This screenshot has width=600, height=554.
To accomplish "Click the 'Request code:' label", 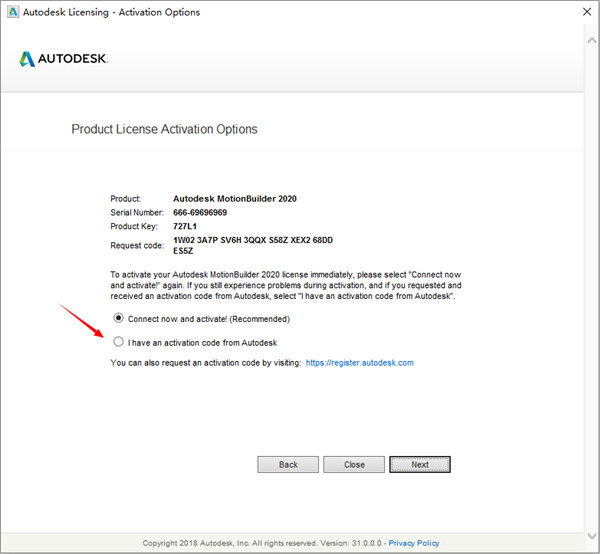I will pos(137,245).
